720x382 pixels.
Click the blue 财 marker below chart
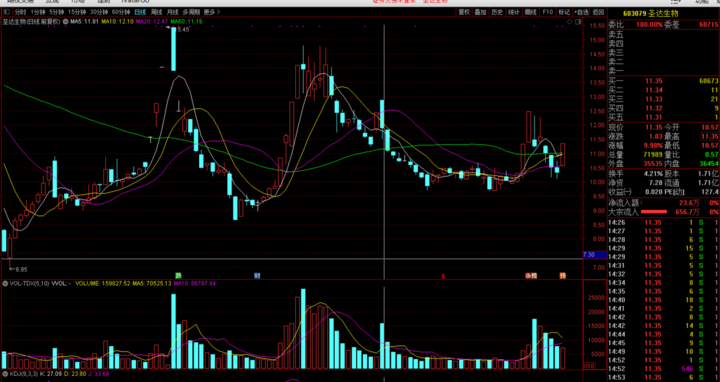pyautogui.click(x=257, y=275)
